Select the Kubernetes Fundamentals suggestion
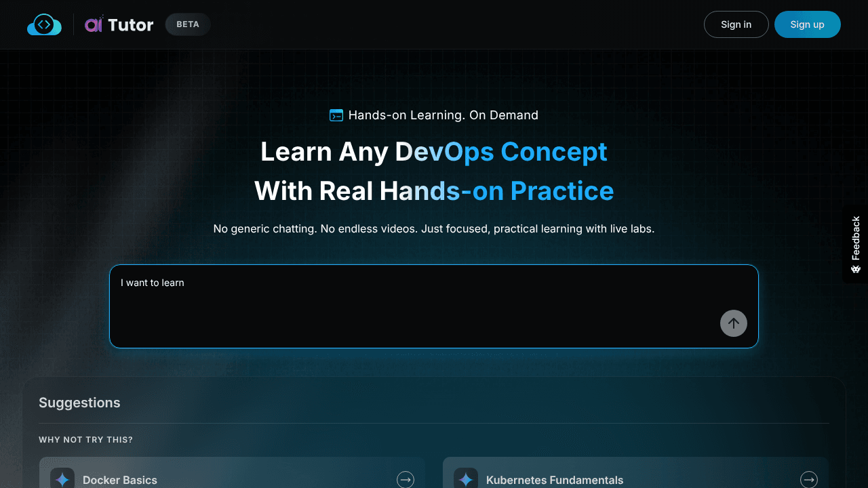The image size is (868, 488). pyautogui.click(x=635, y=473)
